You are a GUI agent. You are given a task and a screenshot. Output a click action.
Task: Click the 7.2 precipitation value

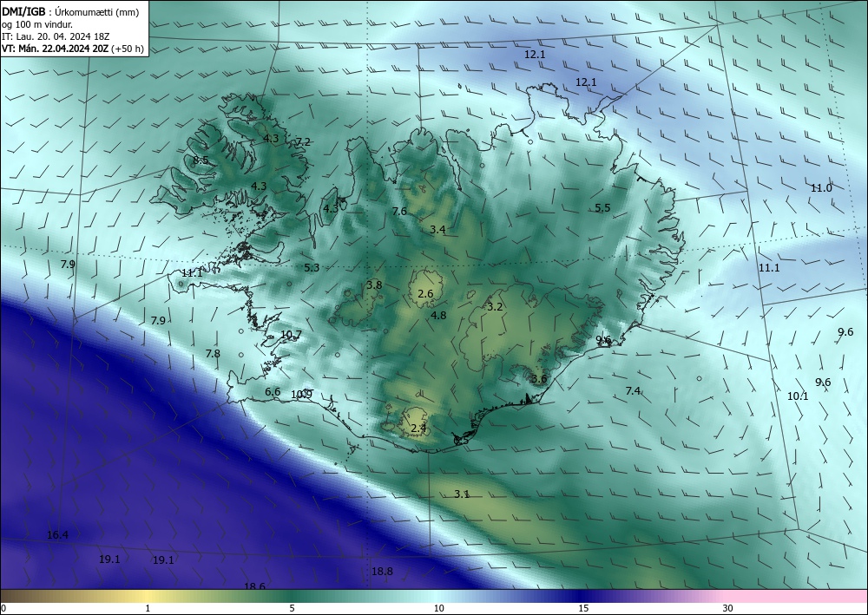pos(303,142)
